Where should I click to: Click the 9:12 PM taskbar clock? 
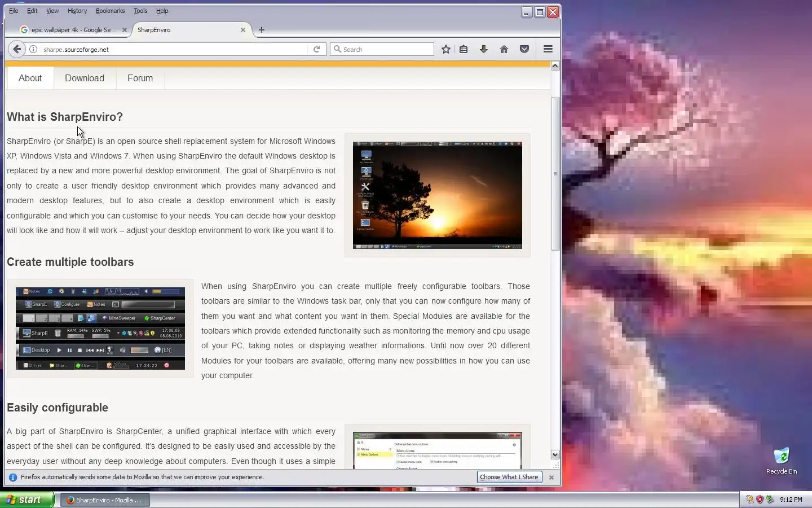791,500
